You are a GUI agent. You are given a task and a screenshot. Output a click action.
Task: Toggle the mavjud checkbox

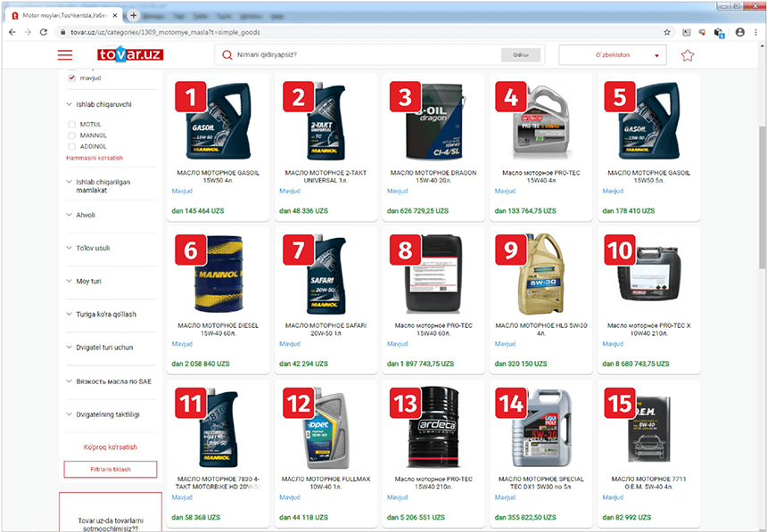pos(72,78)
